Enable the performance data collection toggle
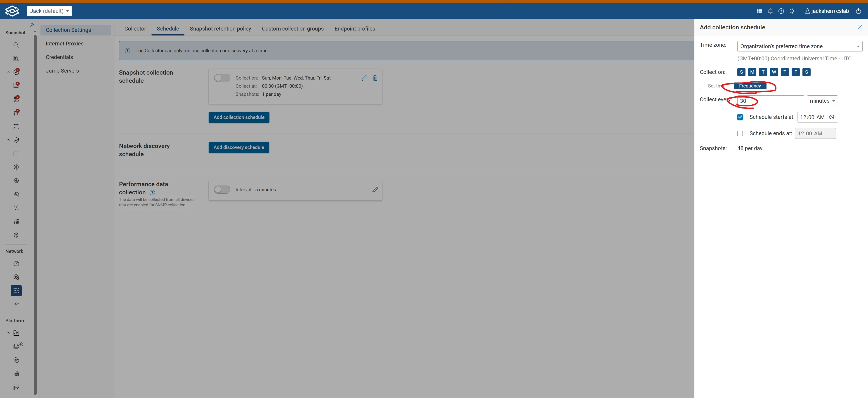Screen dimensions: 868x398 coord(222,190)
